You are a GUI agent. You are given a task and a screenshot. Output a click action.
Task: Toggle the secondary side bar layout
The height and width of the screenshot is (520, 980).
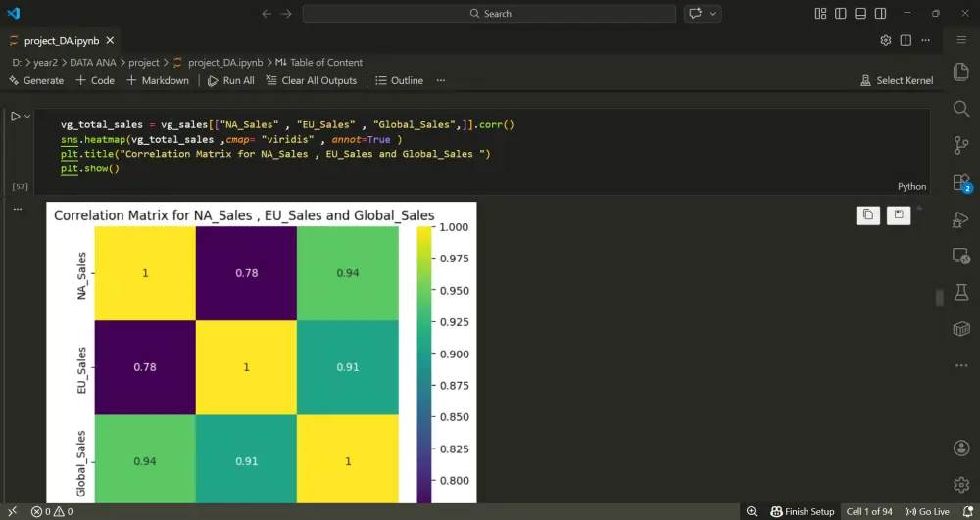coord(879,14)
